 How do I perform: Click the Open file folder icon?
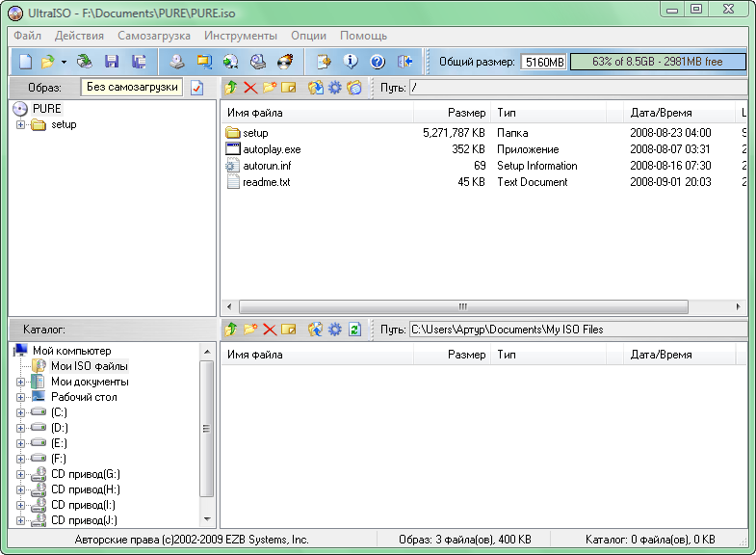click(x=47, y=62)
